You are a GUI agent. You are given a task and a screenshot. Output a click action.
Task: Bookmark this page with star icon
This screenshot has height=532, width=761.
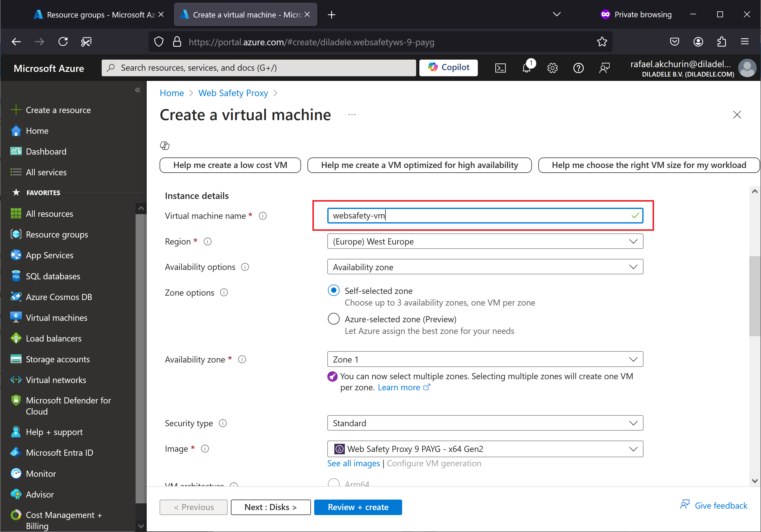pos(602,42)
